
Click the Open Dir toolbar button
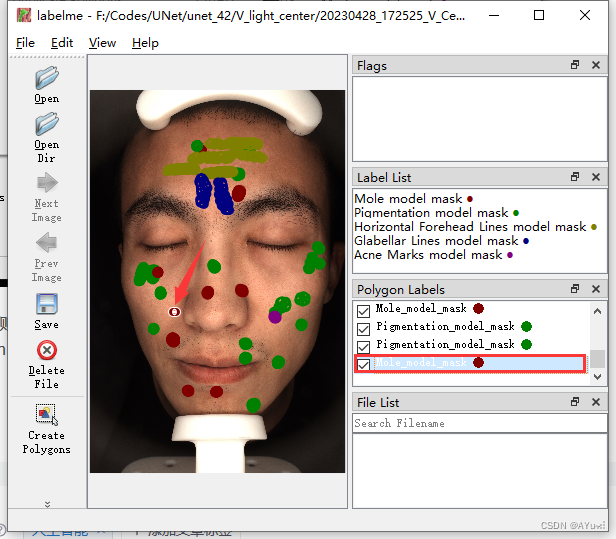pos(47,138)
